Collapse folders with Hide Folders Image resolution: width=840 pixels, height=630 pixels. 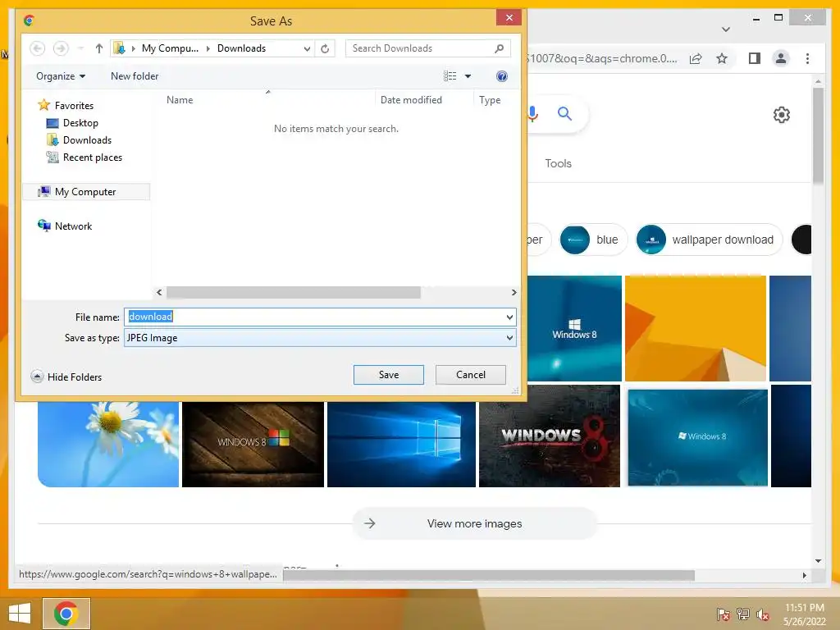(66, 377)
